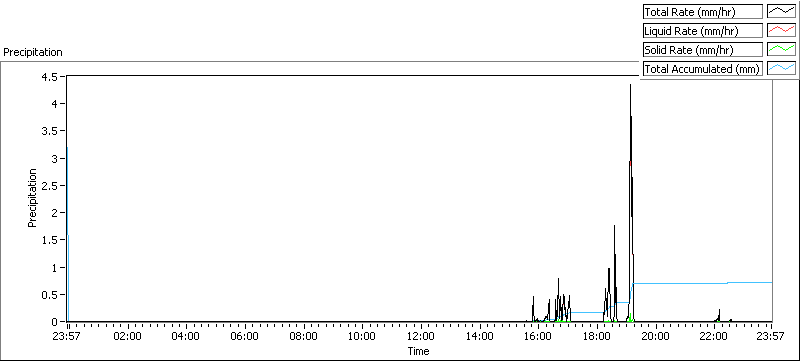Select the 0 y-axis minimum value

point(55,322)
